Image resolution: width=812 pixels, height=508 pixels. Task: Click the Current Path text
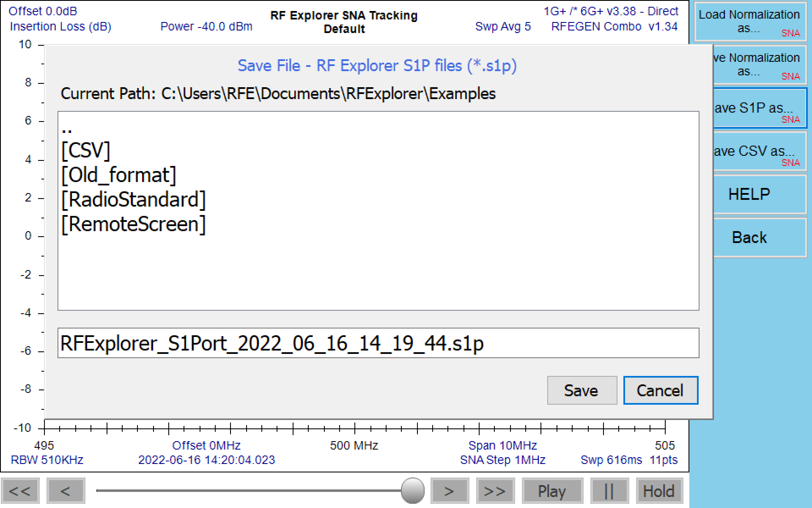pyautogui.click(x=278, y=94)
